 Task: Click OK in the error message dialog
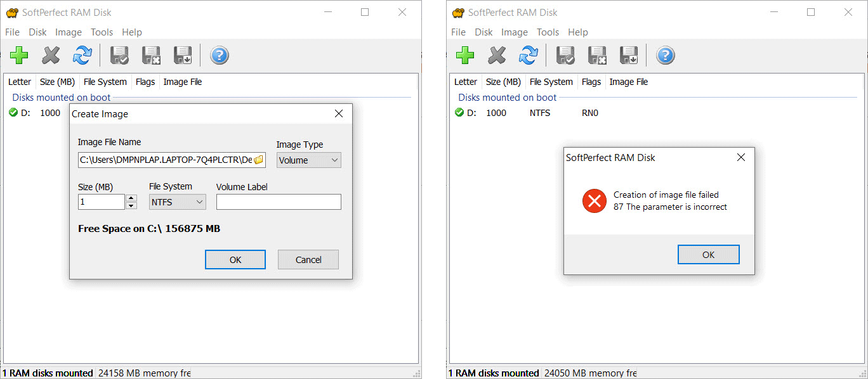tap(709, 255)
